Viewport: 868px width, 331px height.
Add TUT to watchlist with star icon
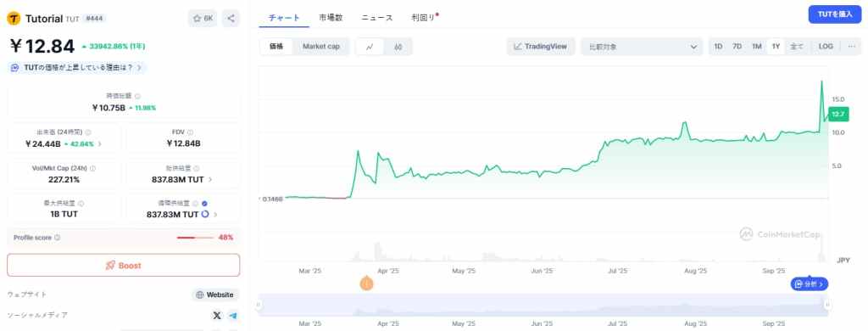coord(203,19)
